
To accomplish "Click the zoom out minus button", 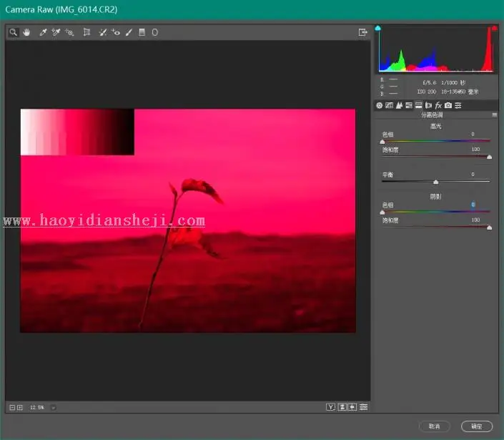I will [x=12, y=408].
